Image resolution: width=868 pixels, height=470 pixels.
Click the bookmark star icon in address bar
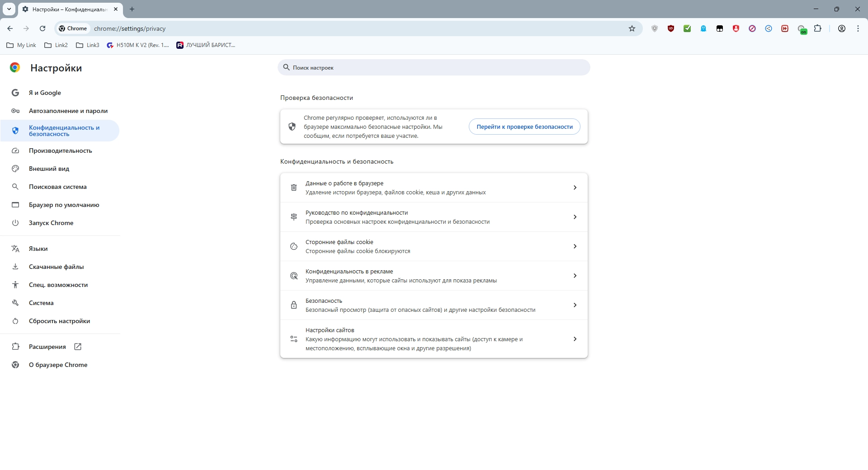[632, 28]
